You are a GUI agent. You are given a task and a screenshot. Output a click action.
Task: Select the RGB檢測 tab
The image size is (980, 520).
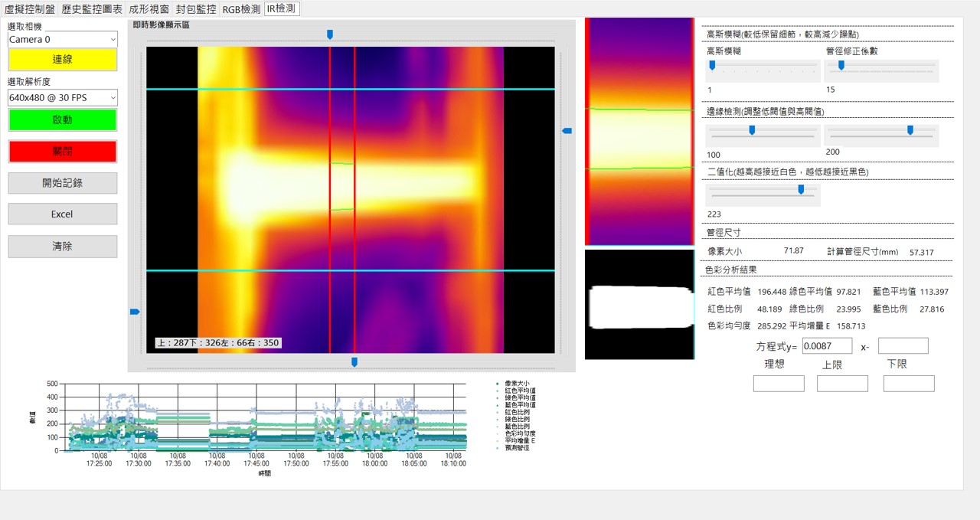[241, 9]
